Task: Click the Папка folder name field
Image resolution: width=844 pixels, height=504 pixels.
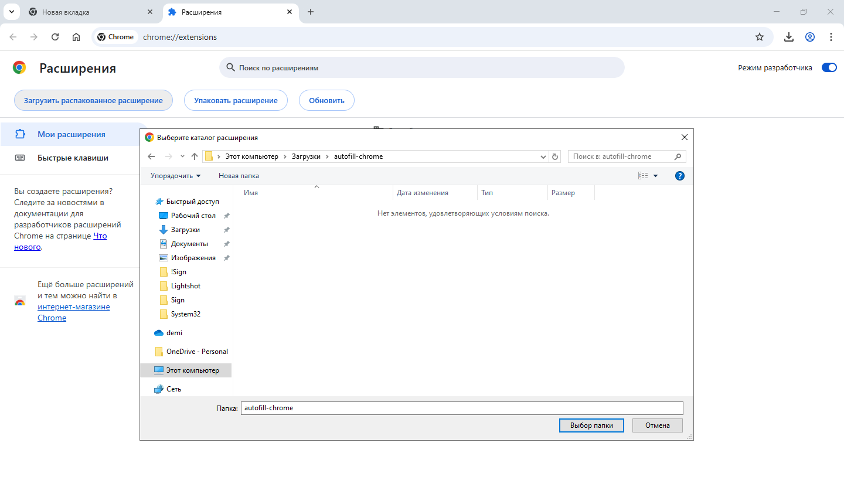Action: pos(462,408)
